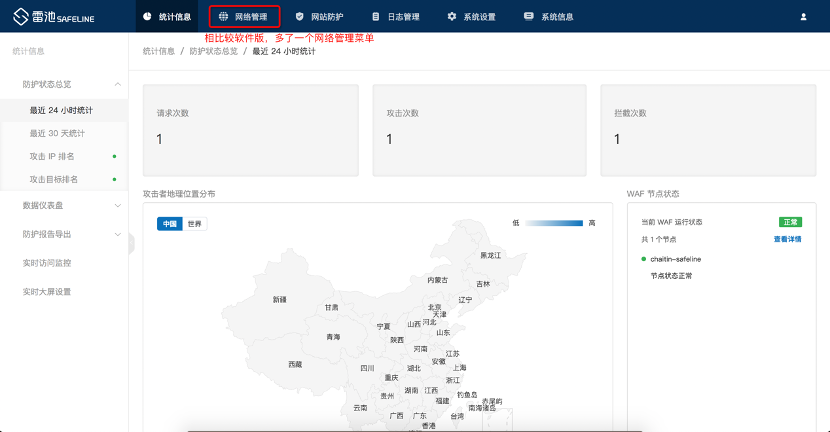Click the 防护状态总览 breadcrumb link

click(x=213, y=51)
